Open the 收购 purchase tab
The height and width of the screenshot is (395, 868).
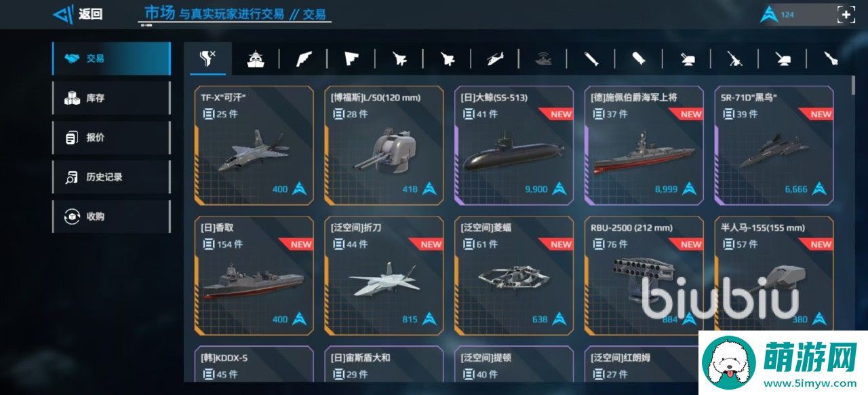(112, 217)
